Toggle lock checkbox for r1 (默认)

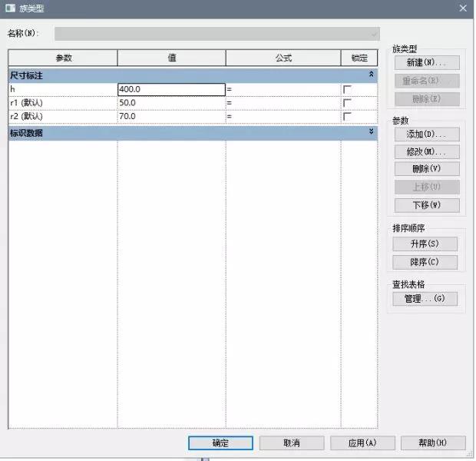pos(347,103)
